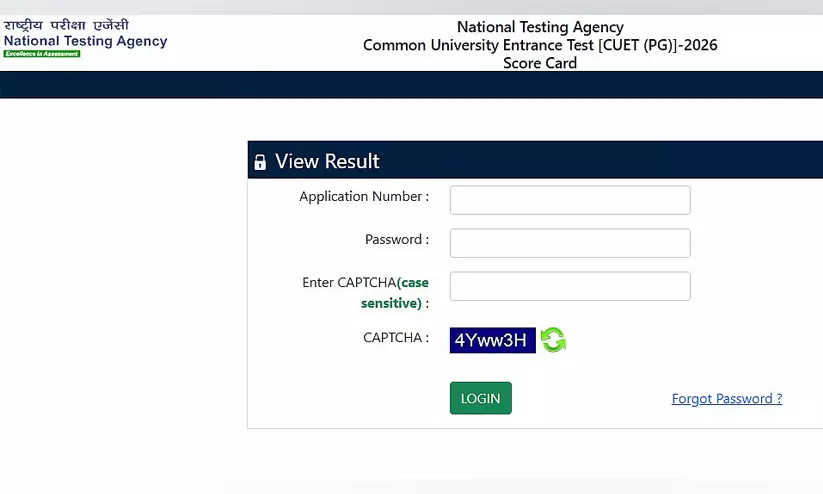
Task: Click the green refresh CAPTCHA icon
Action: pos(553,340)
